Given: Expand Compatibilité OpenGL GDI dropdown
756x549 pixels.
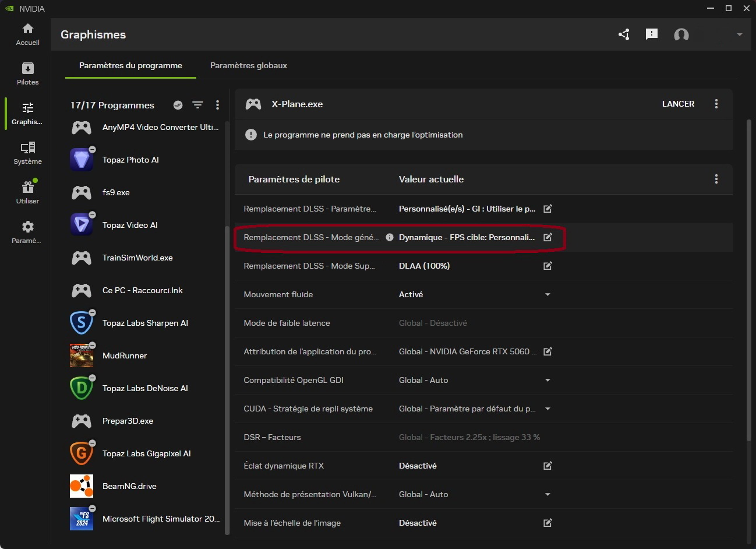Looking at the screenshot, I should pos(547,380).
